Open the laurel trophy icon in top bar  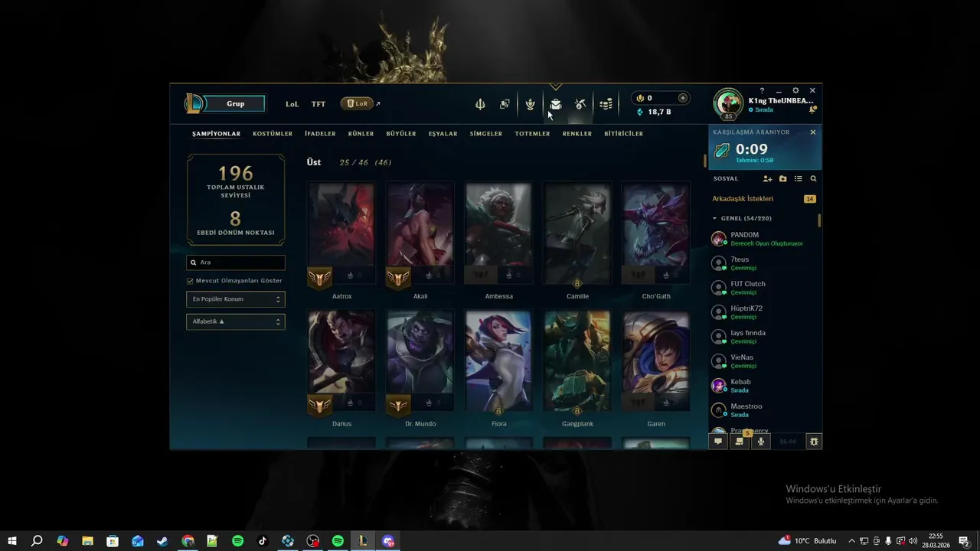click(530, 104)
